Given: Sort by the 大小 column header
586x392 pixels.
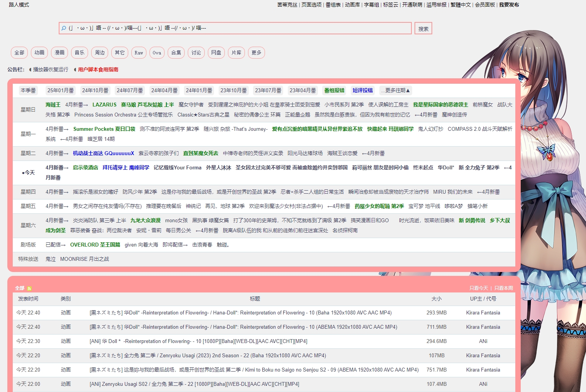Looking at the screenshot, I should point(437,299).
